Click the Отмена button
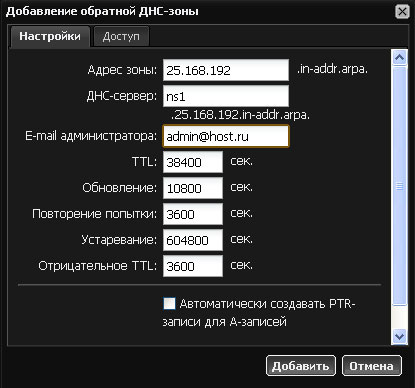The height and width of the screenshot is (388, 415). (x=372, y=366)
